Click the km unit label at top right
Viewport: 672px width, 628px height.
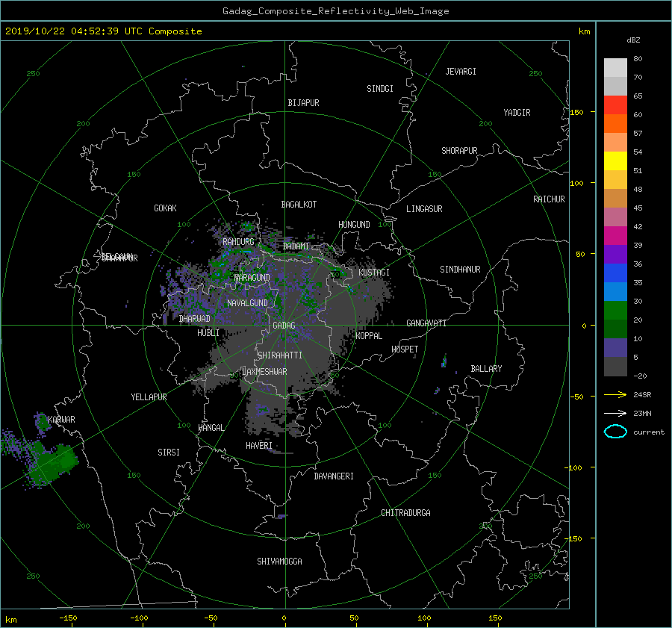pos(584,31)
